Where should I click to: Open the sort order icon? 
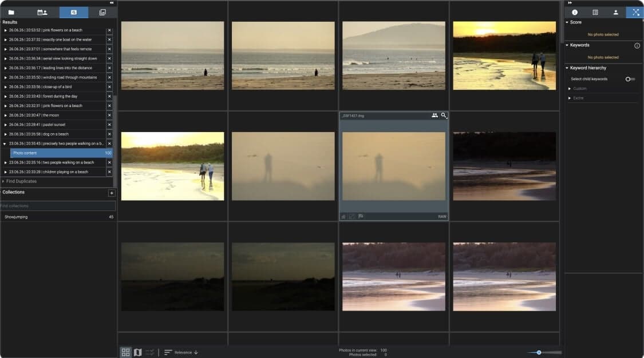tap(168, 352)
